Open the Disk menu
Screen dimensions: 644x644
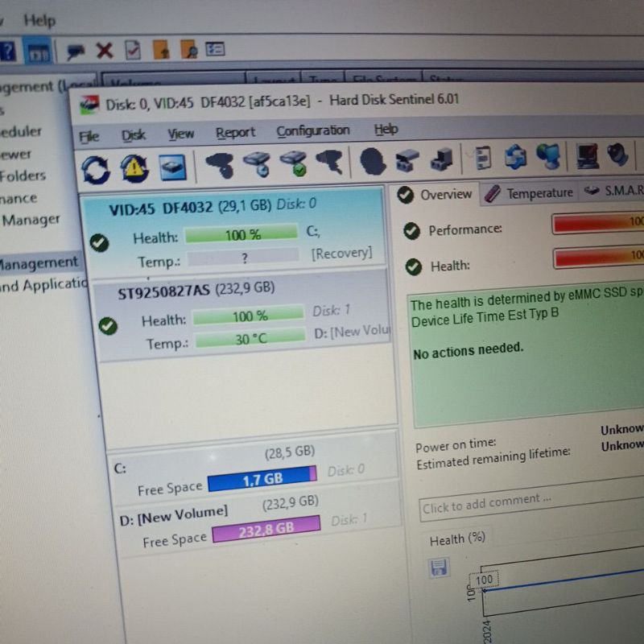pos(134,135)
